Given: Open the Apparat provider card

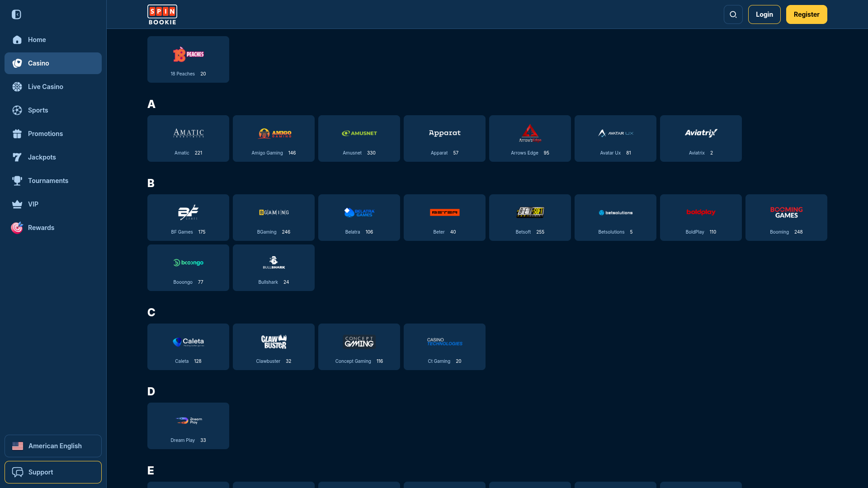Looking at the screenshot, I should click(444, 138).
